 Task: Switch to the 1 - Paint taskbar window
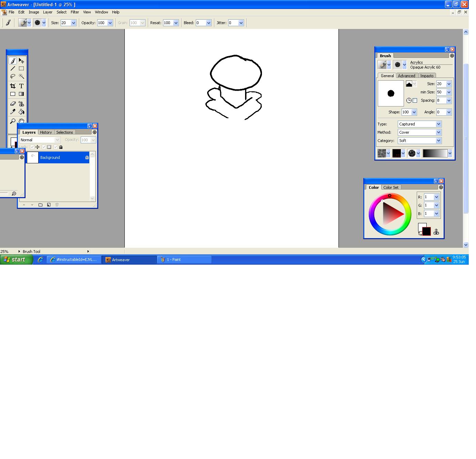click(184, 259)
